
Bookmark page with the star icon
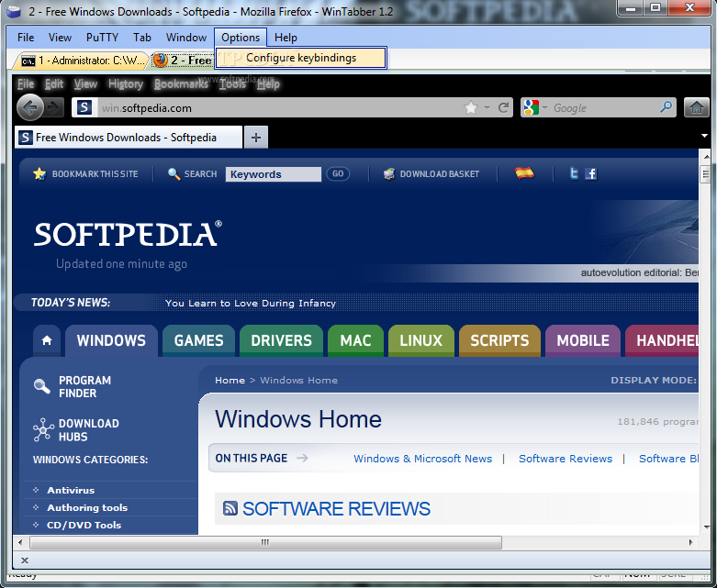[471, 108]
